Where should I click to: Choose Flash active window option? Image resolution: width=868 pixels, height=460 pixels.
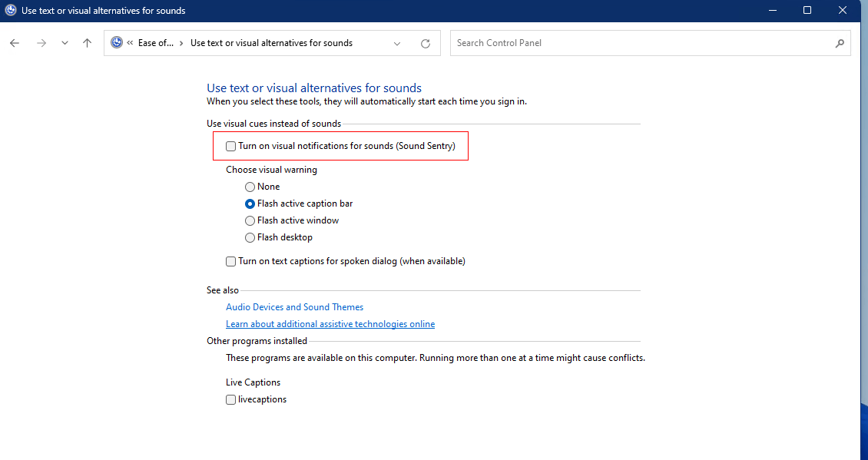click(x=250, y=221)
